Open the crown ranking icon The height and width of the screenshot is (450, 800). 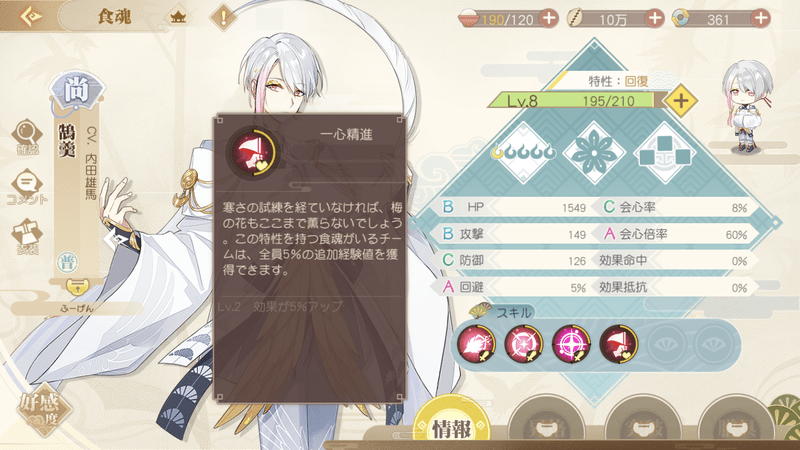click(178, 17)
